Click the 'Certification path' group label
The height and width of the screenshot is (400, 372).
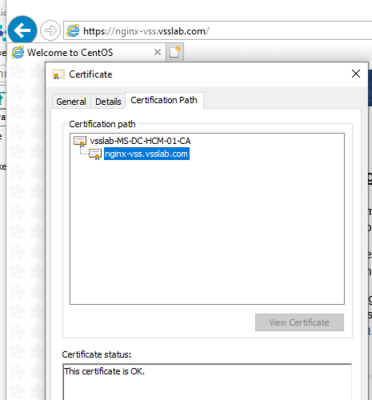pyautogui.click(x=102, y=124)
